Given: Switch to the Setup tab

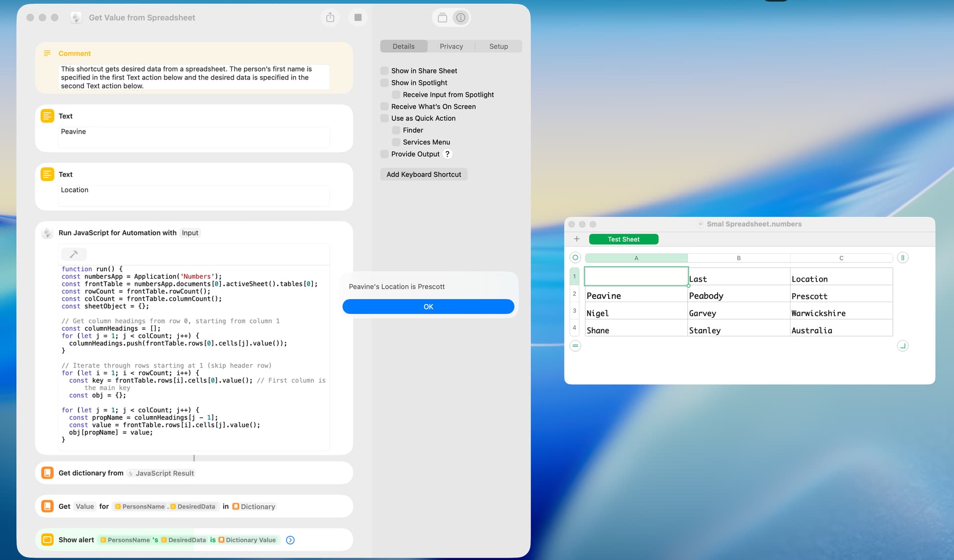Looking at the screenshot, I should (498, 46).
